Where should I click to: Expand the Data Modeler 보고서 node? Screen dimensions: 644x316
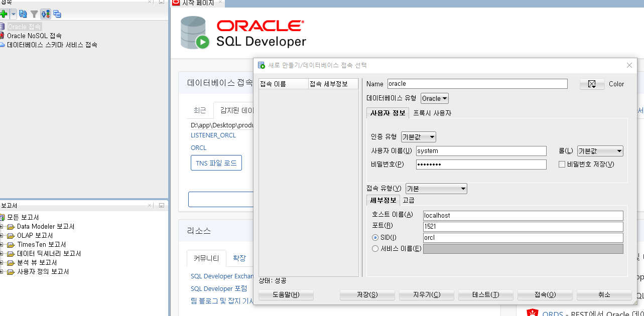2,227
